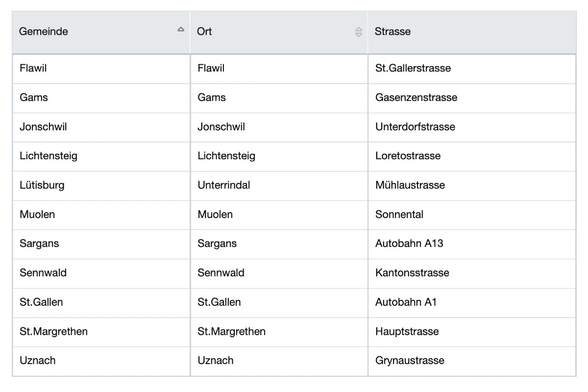Select Muolen in the Ort column

point(279,215)
